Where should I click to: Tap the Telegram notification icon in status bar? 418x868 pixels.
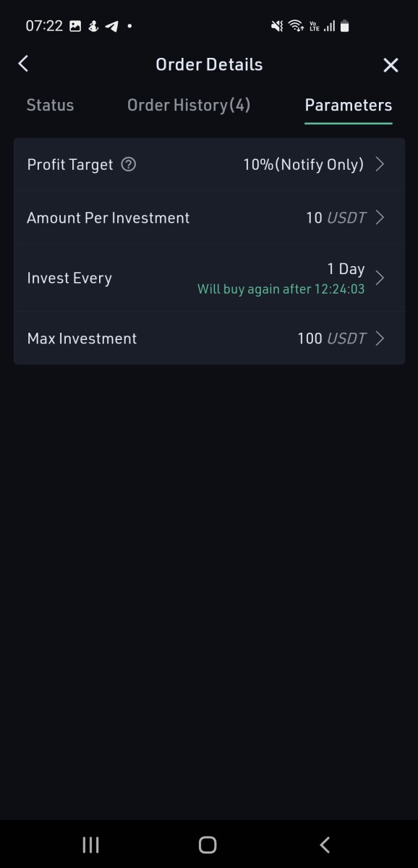(111, 26)
